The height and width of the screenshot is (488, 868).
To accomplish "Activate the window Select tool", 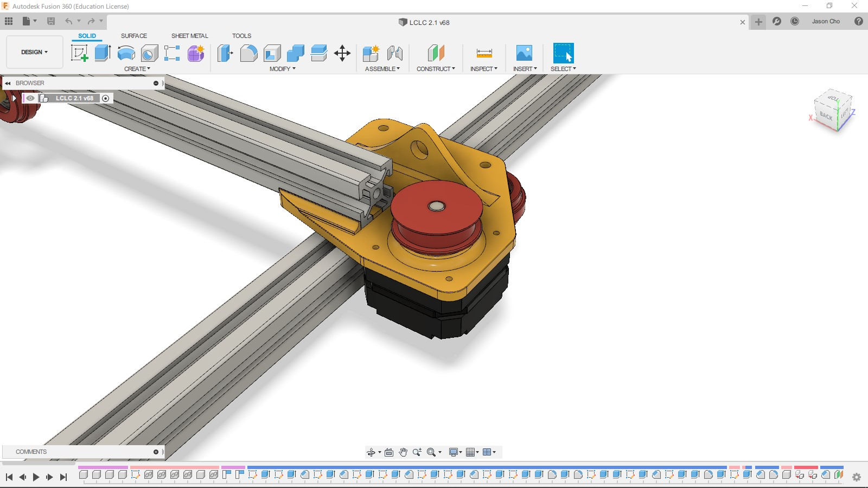I will click(563, 53).
